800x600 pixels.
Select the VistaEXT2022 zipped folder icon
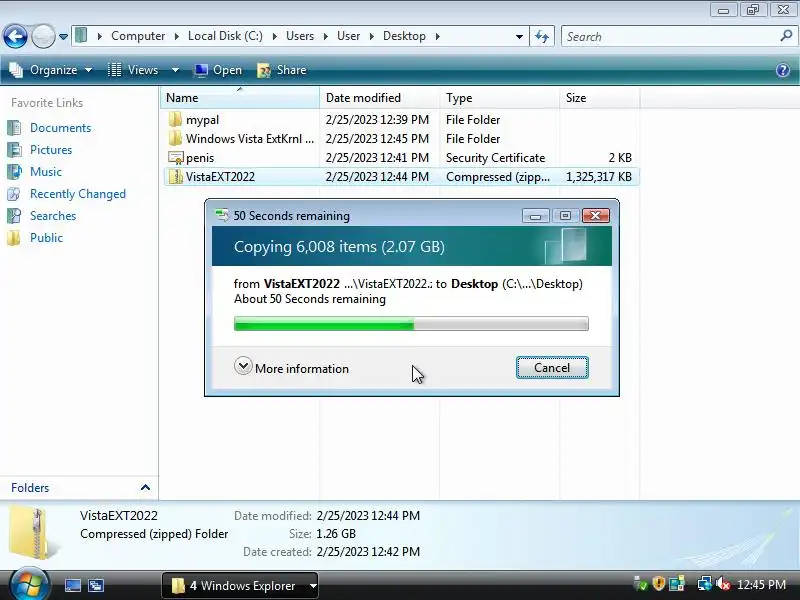click(176, 177)
